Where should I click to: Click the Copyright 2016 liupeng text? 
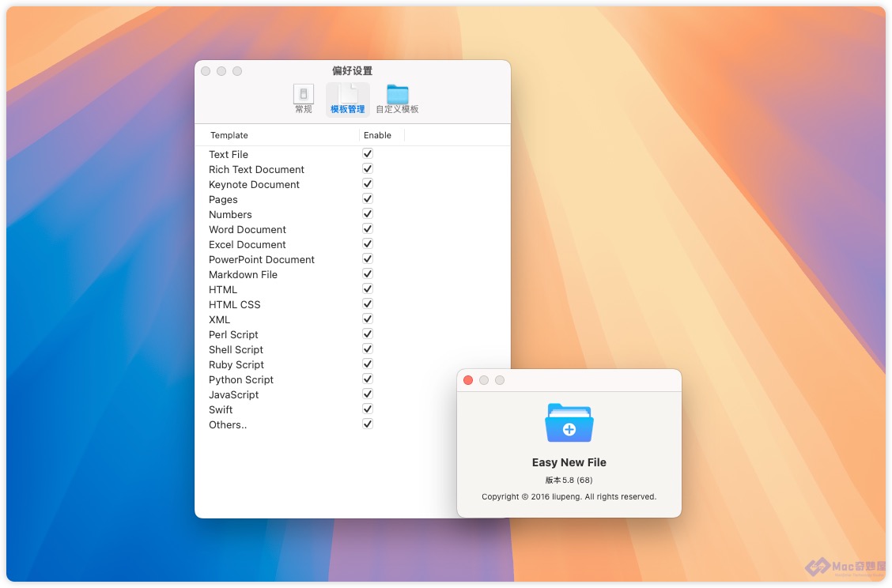pos(569,496)
